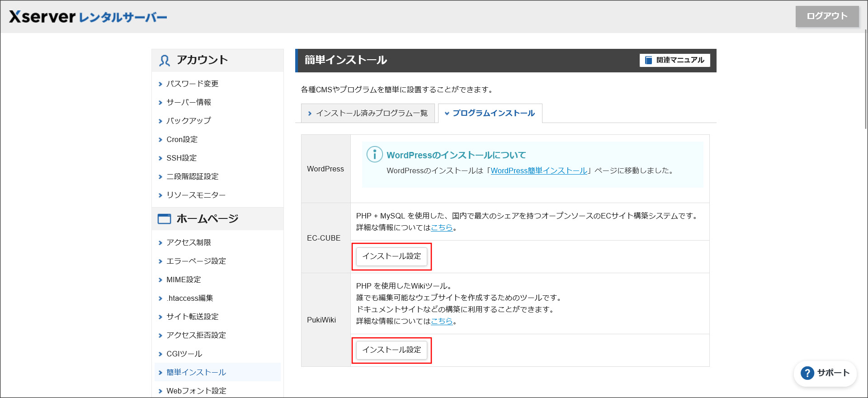Click the down chevron on プログラムインストール tab

pos(447,114)
